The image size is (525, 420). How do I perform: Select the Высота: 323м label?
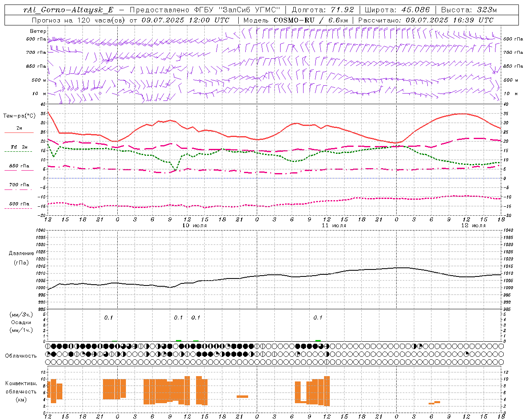pos(469,10)
